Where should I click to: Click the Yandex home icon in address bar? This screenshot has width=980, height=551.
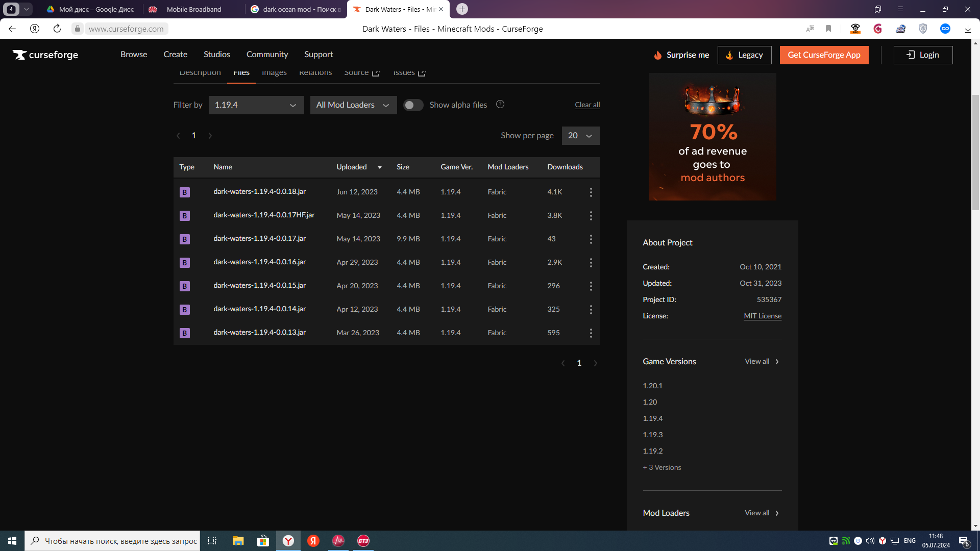[35, 29]
